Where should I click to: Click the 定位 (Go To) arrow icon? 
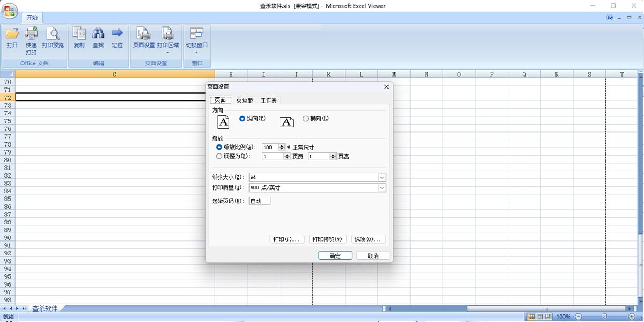[x=117, y=33]
